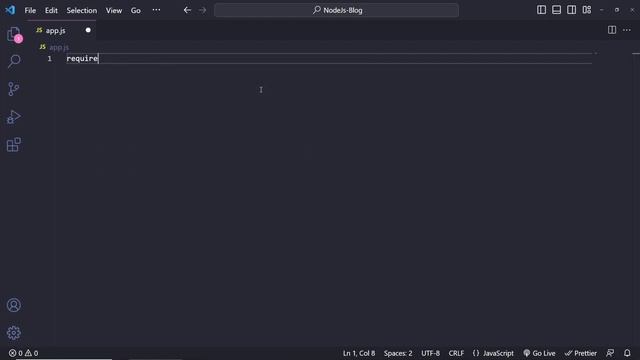Open the Accounts menu icon
The width and height of the screenshot is (640, 360).
tap(14, 305)
